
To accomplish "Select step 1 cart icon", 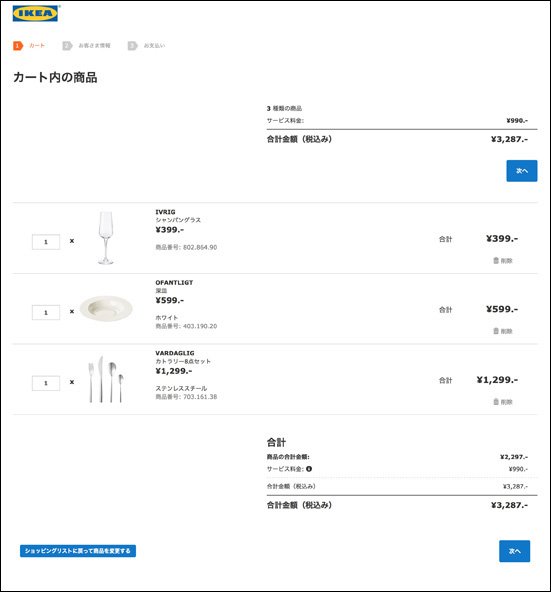I will pyautogui.click(x=18, y=46).
